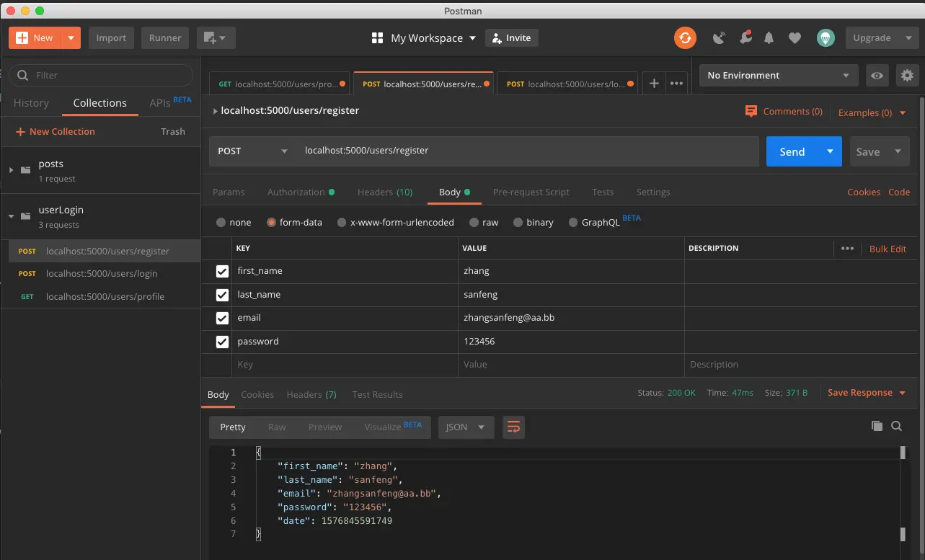Image resolution: width=925 pixels, height=560 pixels.
Task: Open the POST method dropdown
Action: pos(252,151)
